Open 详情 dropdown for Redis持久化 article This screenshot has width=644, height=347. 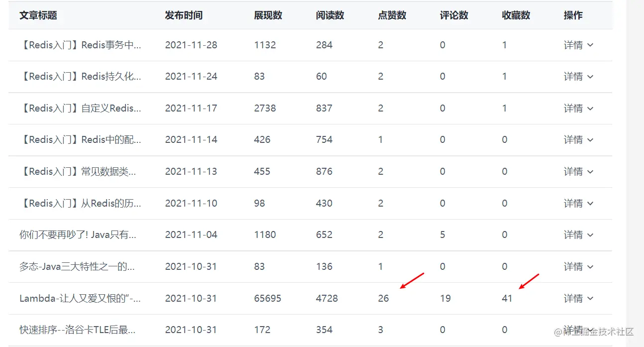[578, 77]
